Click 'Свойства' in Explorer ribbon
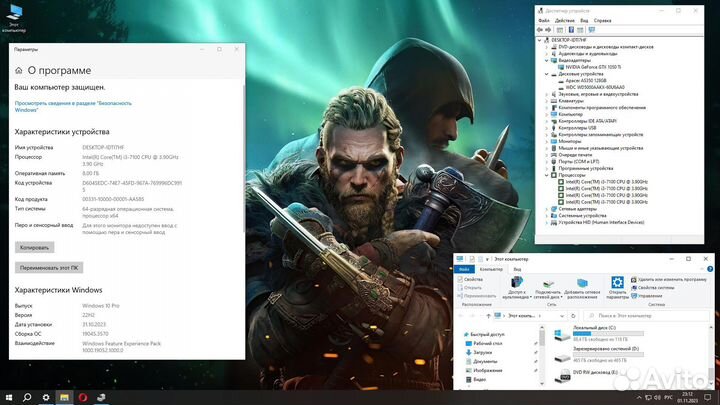 (470, 279)
